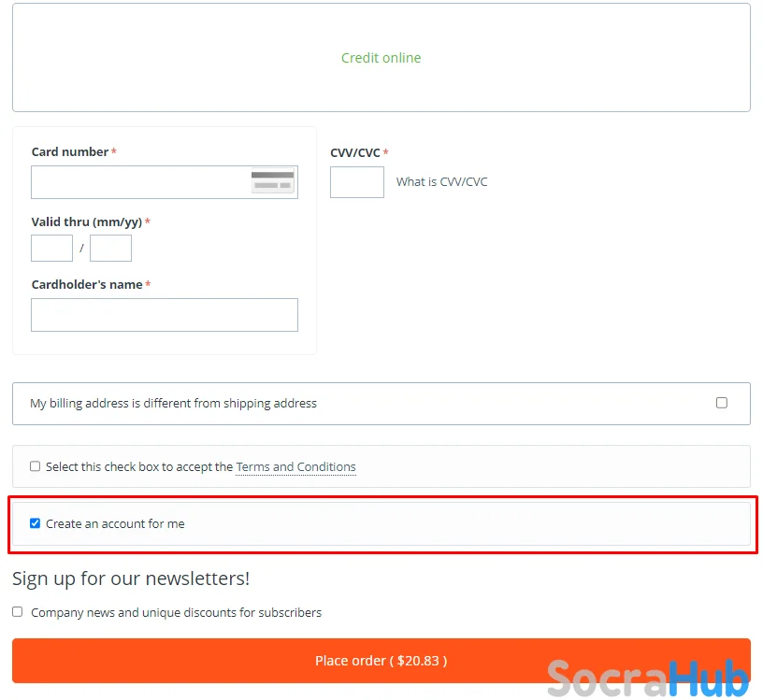Click the My billing address is different text
Image resolution: width=763 pixels, height=700 pixels.
(173, 403)
